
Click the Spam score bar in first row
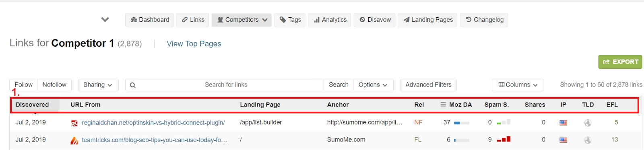point(504,122)
